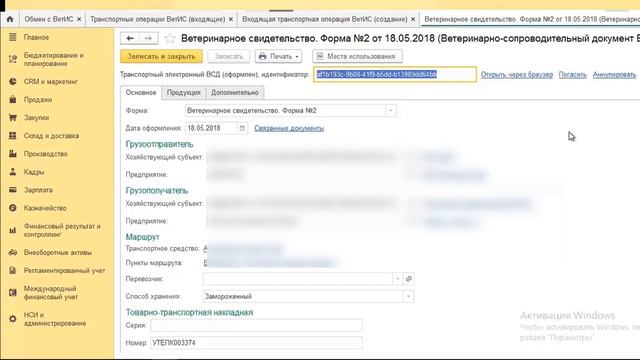Image resolution: width=640 pixels, height=360 pixels.
Task: Open НСИ и администрирование section
Action: (55, 319)
